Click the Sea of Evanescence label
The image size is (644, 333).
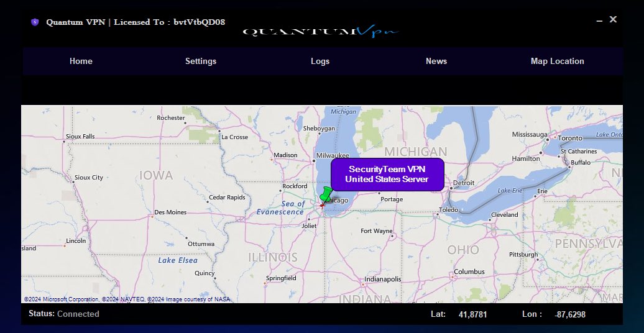click(280, 208)
